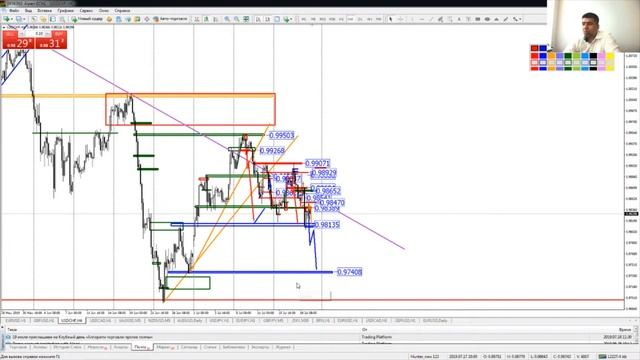Tile chart windows using toolbar icon

click(246, 19)
